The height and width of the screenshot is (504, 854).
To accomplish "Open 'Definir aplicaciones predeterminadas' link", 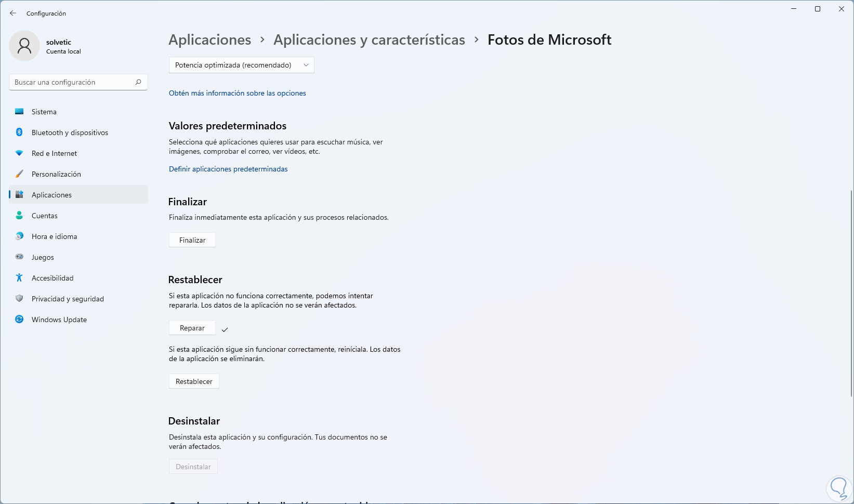I will 228,169.
